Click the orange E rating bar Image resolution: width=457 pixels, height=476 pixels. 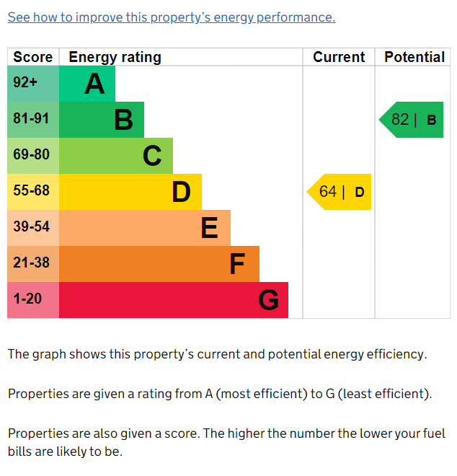(145, 228)
